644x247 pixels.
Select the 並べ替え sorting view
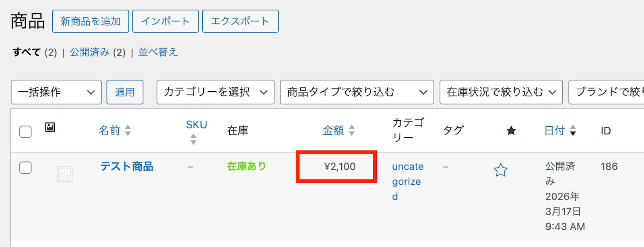coord(158,52)
